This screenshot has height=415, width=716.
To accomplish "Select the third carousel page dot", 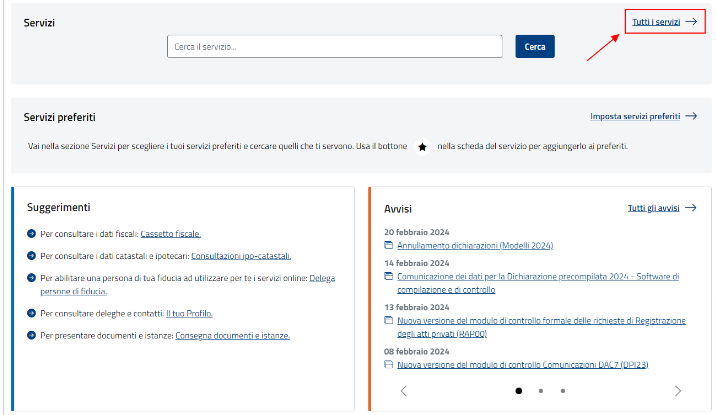I will pos(562,391).
